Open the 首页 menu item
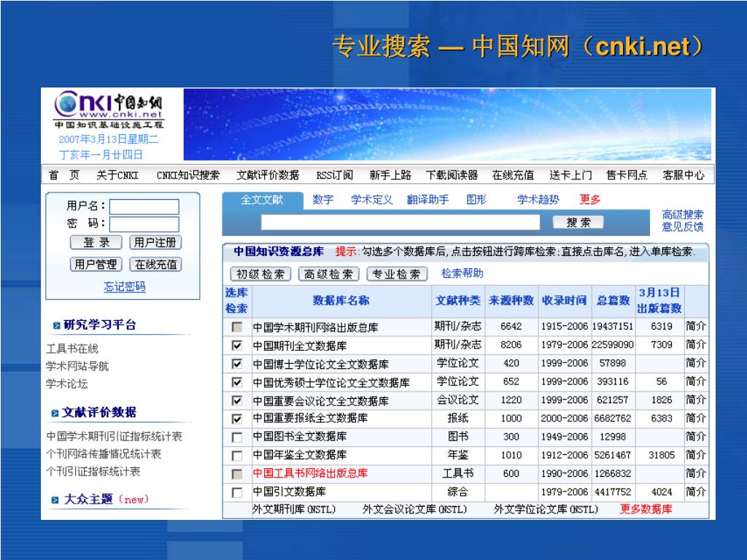Screen dimensions: 747x560 pos(64,175)
